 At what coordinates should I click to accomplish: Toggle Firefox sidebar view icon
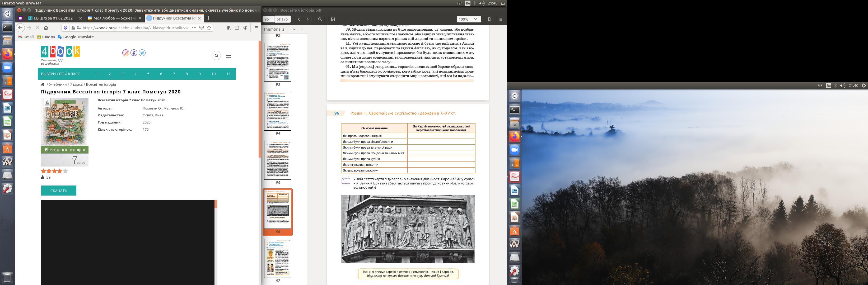tap(237, 28)
